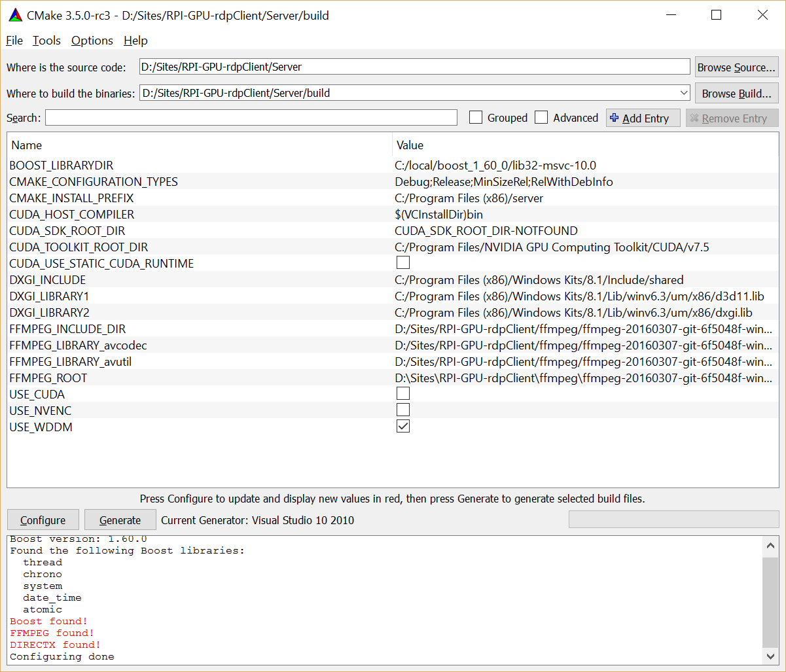Maximize the CMake window
This screenshot has height=672, width=786.
click(716, 15)
